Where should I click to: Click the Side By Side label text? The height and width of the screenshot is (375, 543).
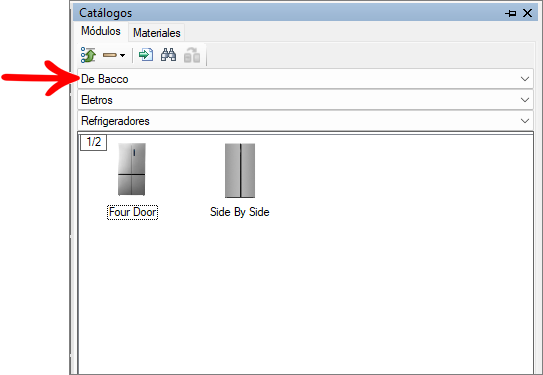point(240,212)
